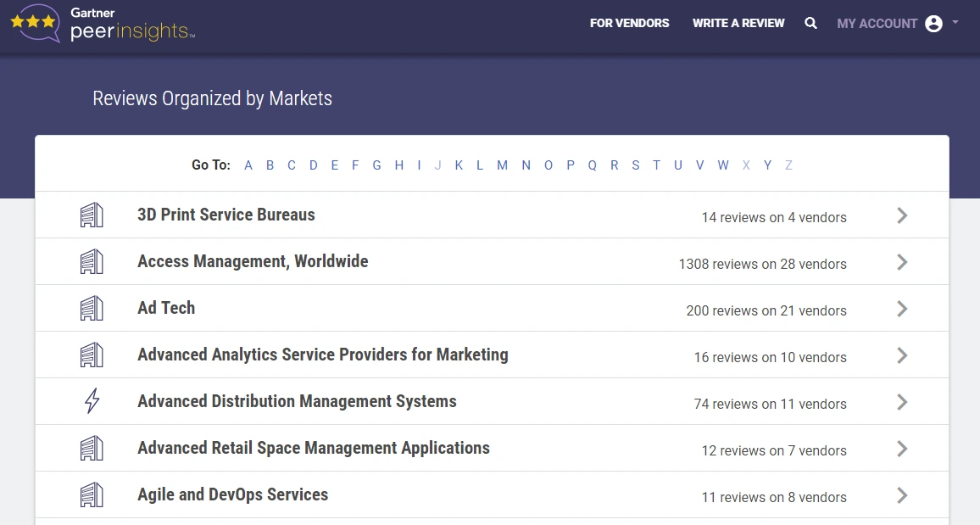Open the search with the magnifier icon

[810, 23]
